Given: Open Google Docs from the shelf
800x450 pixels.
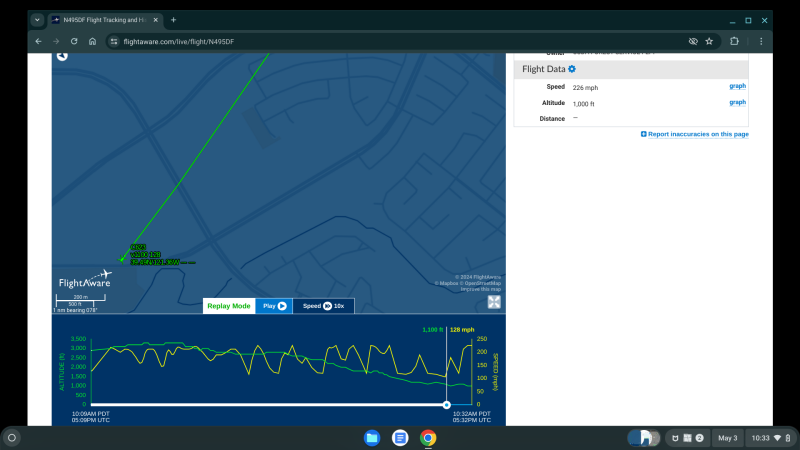Looking at the screenshot, I should (x=400, y=438).
